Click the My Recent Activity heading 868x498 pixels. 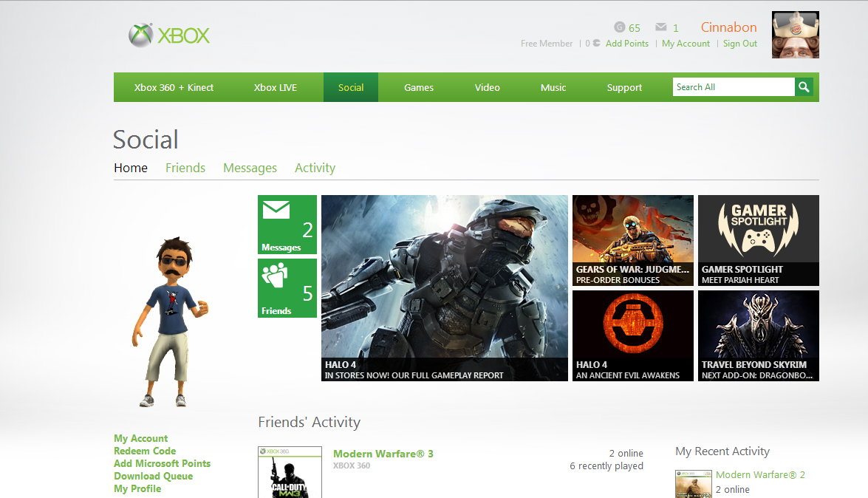point(722,451)
